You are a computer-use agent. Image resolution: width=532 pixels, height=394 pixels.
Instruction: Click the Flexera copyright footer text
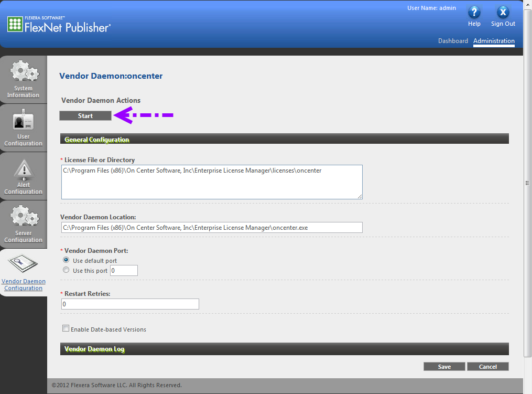click(x=117, y=385)
